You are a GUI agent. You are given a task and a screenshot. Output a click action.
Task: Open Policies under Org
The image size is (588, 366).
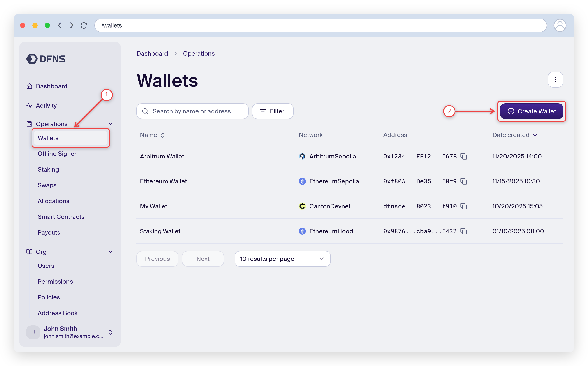point(49,297)
